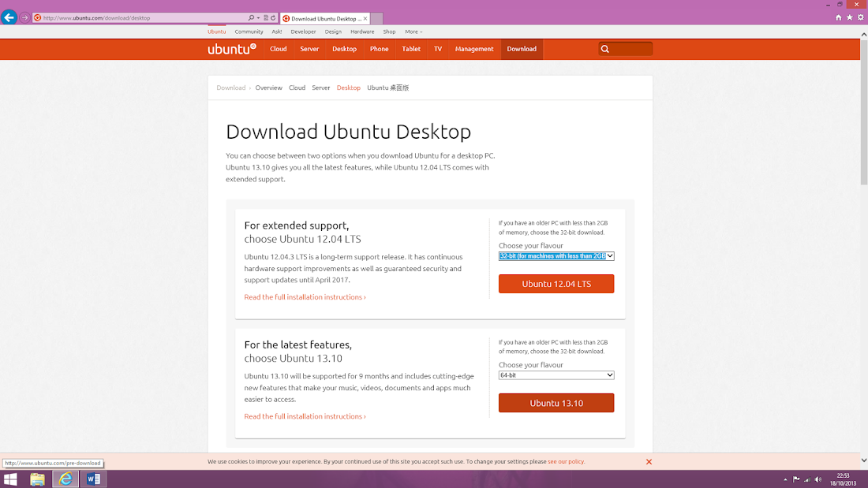Open the Design link
The width and height of the screenshot is (868, 488).
point(333,32)
